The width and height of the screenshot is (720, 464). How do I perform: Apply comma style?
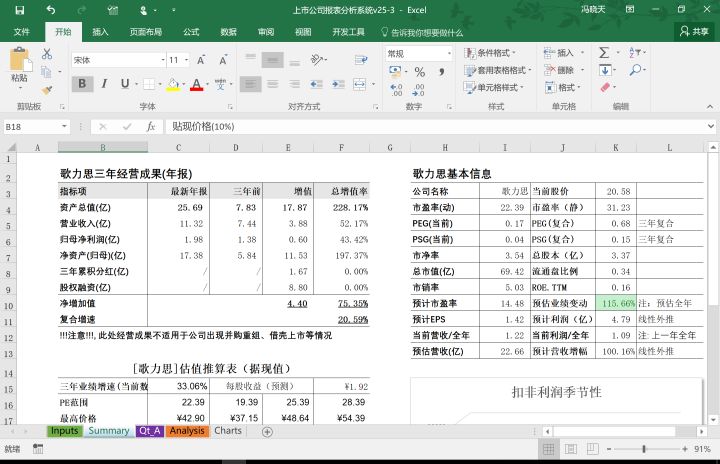(441, 72)
